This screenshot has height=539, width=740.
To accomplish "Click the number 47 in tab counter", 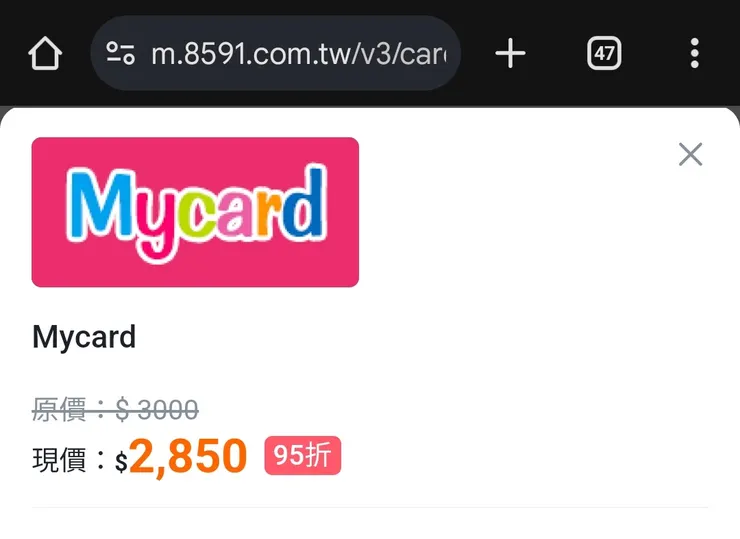I will [604, 53].
